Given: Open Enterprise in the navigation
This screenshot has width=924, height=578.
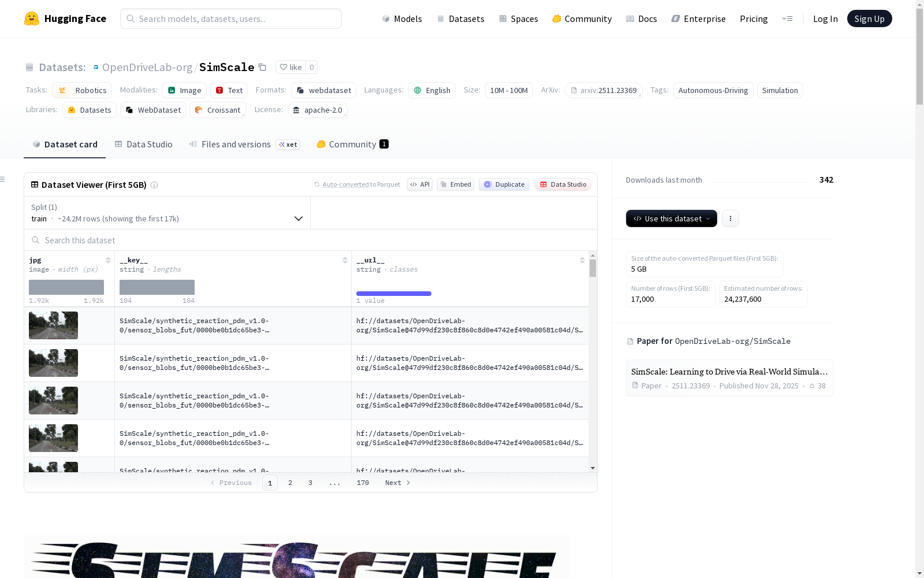Looking at the screenshot, I should point(698,18).
